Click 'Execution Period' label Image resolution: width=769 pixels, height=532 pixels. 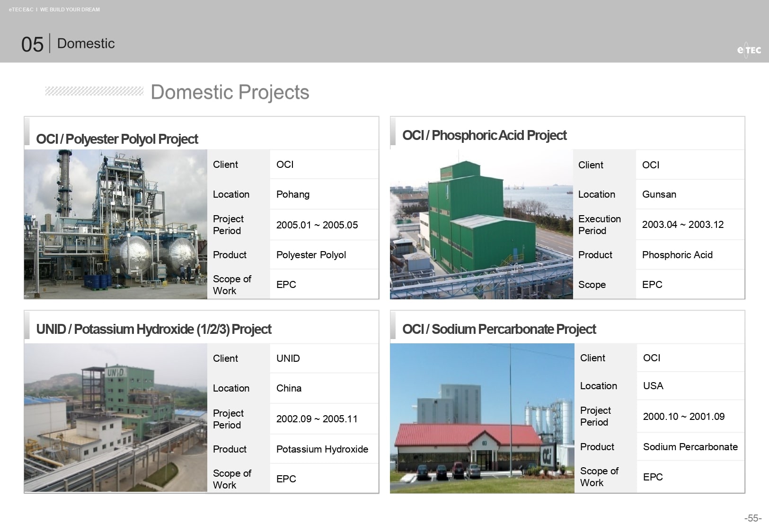(600, 225)
